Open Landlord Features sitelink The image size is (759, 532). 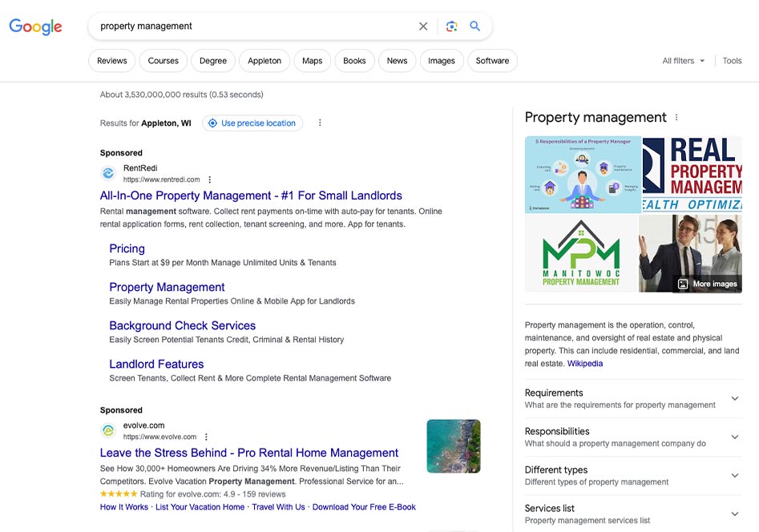pos(156,364)
